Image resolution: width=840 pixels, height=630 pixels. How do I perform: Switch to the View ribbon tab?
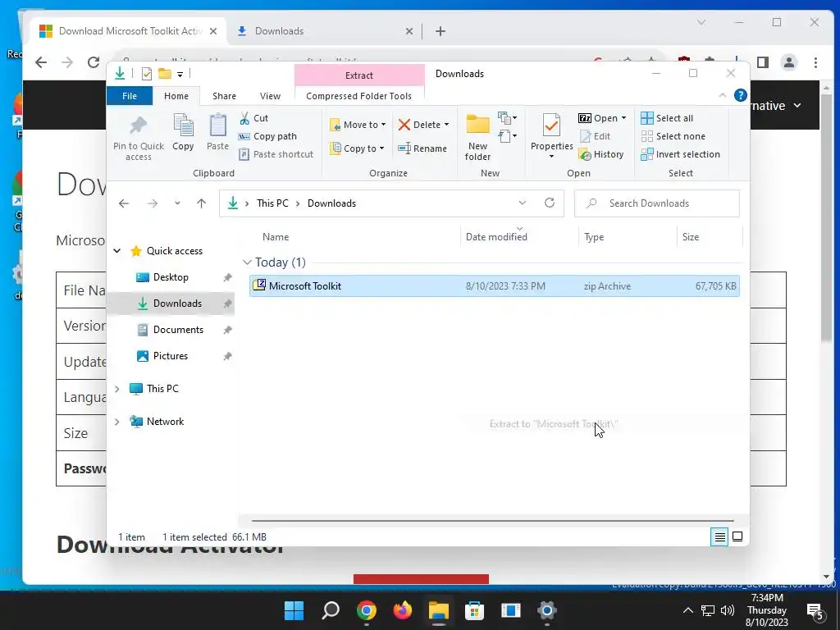(x=270, y=96)
